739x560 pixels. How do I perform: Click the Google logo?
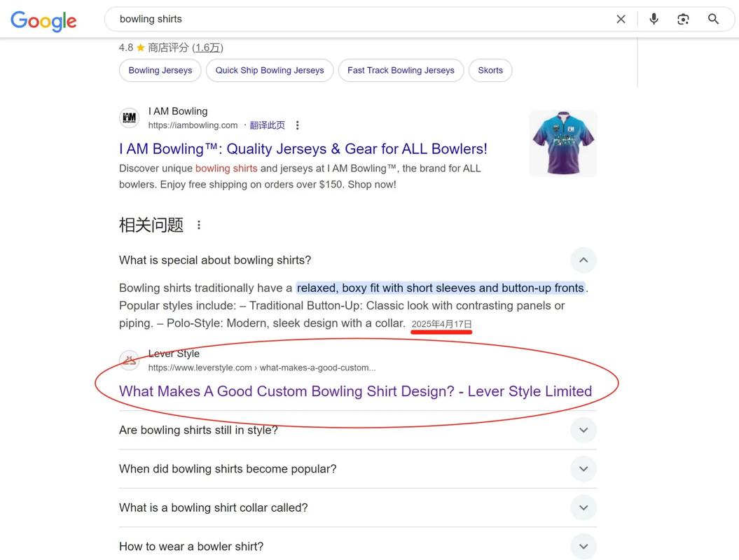[x=43, y=20]
